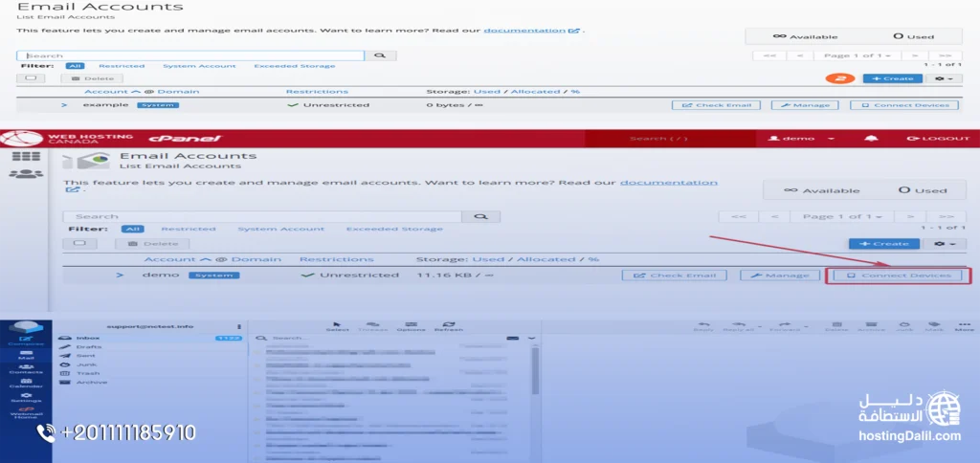Select Exceeded Storage filter in middle panel
Screen dimensions: 980x463
pos(394,230)
